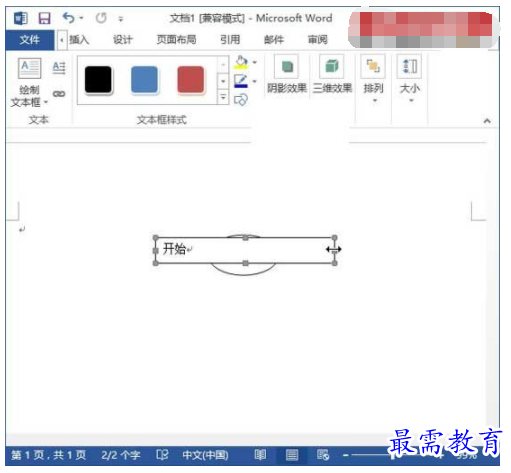Open the 文件 tab
The height and width of the screenshot is (473, 511).
pyautogui.click(x=30, y=40)
